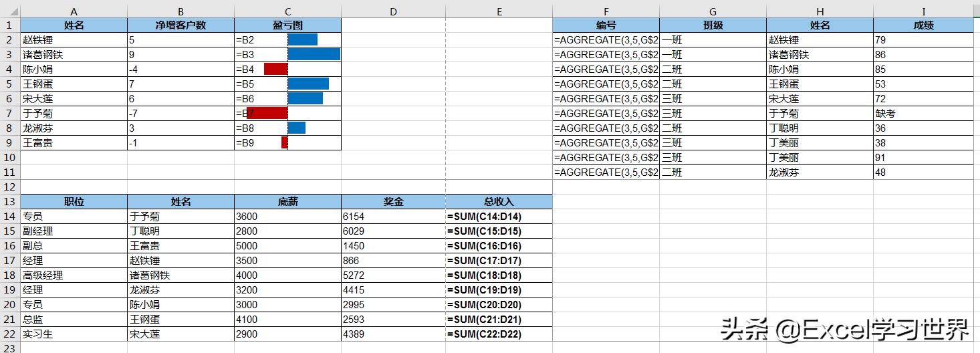This screenshot has height=353, width=980.
Task: Click the 底薪 header cell
Action: pyautogui.click(x=287, y=202)
